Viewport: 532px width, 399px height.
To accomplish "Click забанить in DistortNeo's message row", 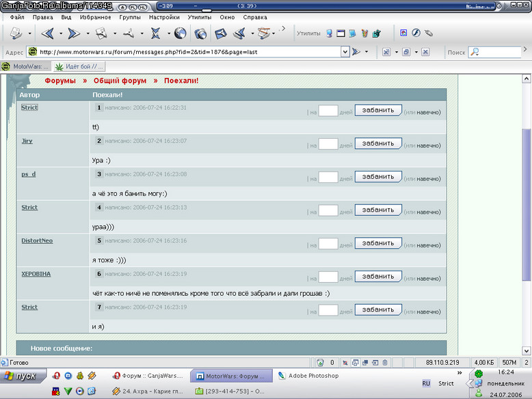I will 378,243.
